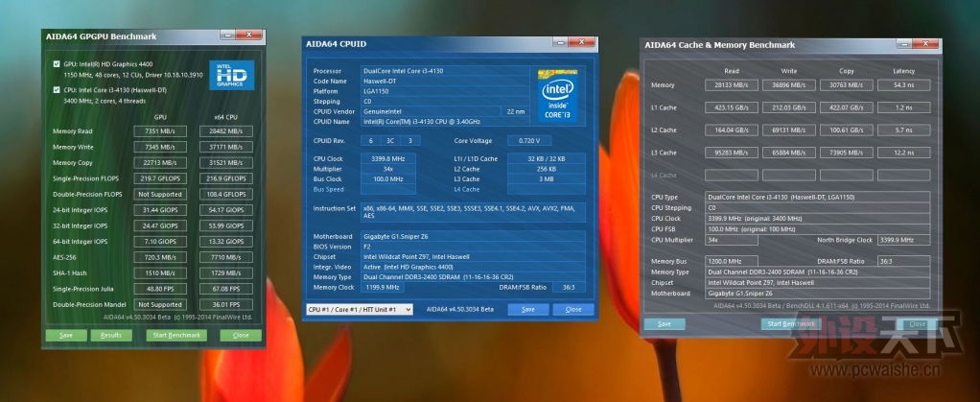Close Cache & Memory Benchmark via title X
The width and height of the screenshot is (980, 402).
[x=925, y=44]
